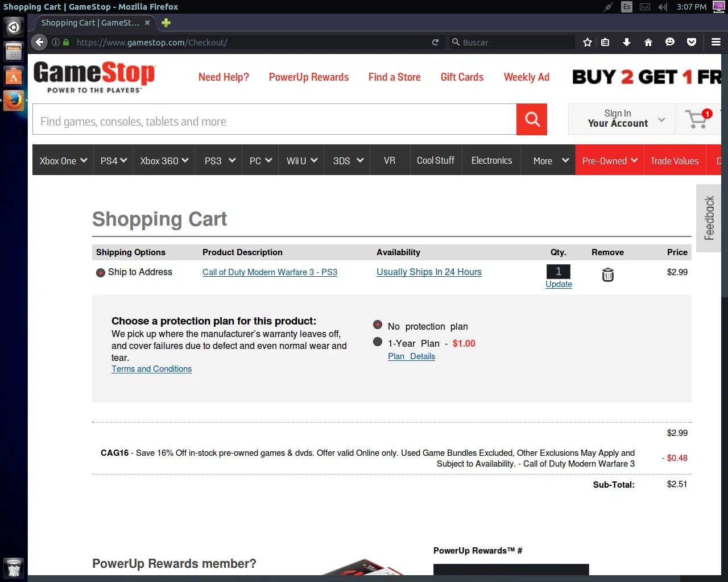Click the clock showing 3:07 PM
The image size is (728, 582).
pos(692,7)
